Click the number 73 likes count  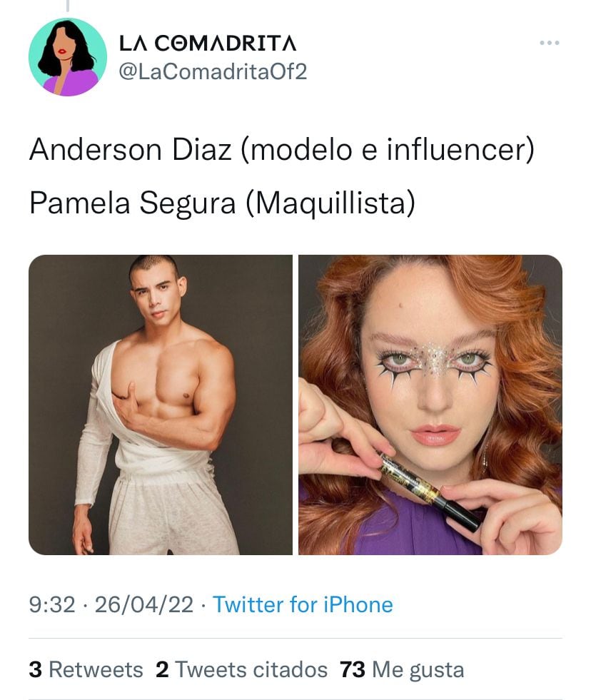pos(353,669)
